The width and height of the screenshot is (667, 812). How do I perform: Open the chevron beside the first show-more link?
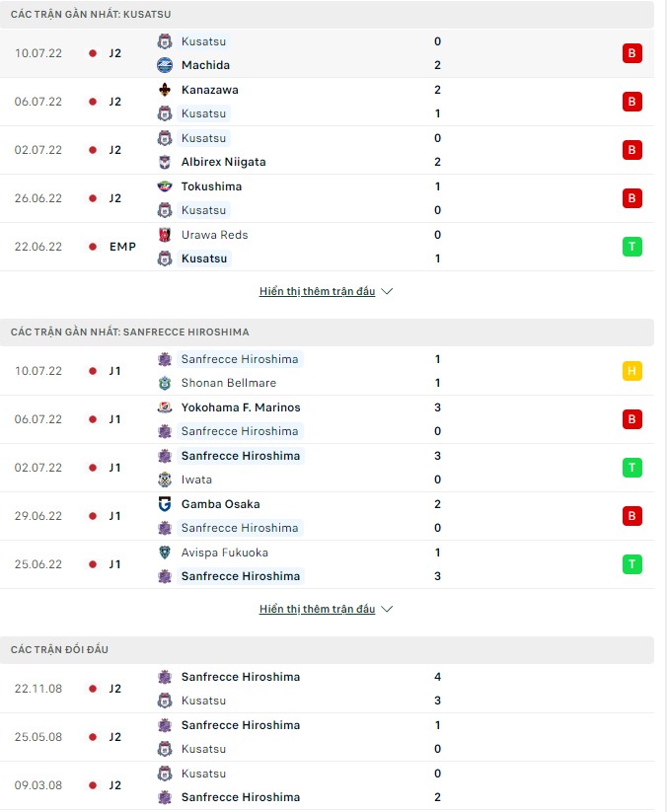pyautogui.click(x=388, y=291)
